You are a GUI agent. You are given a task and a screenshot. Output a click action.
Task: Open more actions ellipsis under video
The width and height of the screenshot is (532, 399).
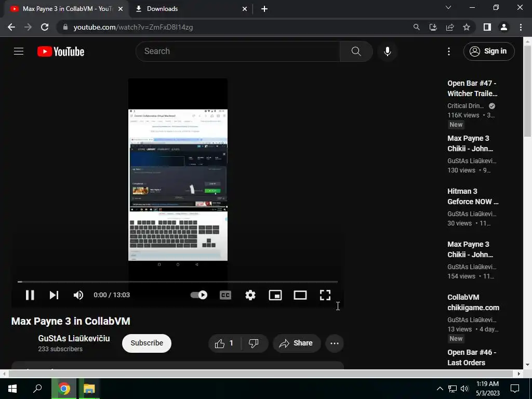pos(335,343)
